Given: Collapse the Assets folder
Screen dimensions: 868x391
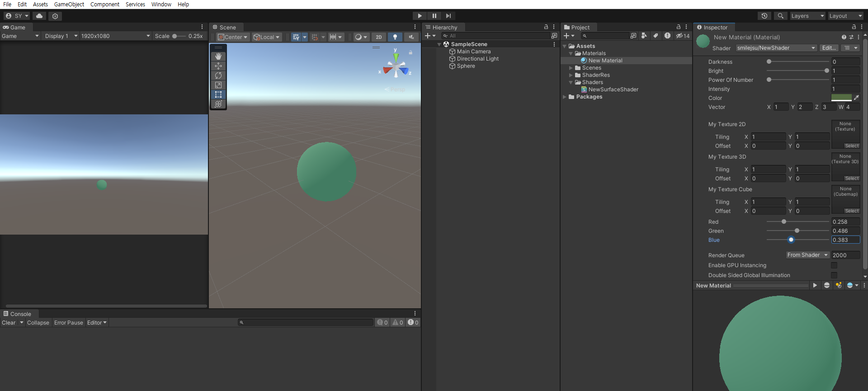Looking at the screenshot, I should coord(565,46).
